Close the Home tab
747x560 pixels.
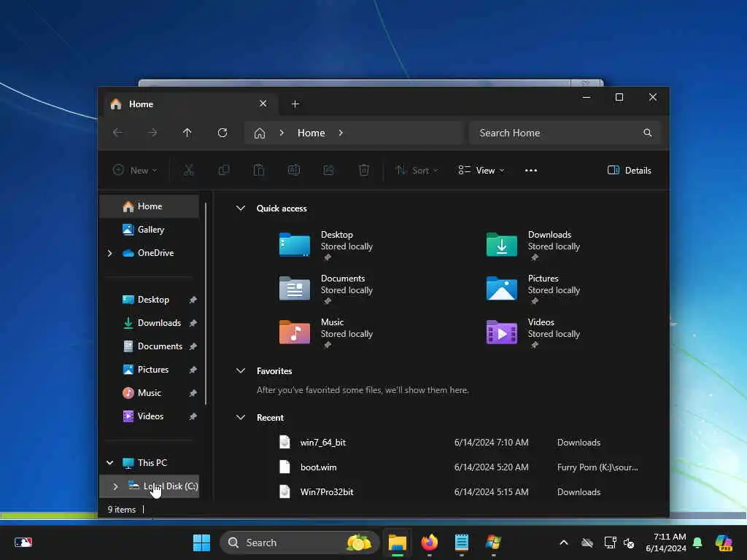coord(263,104)
